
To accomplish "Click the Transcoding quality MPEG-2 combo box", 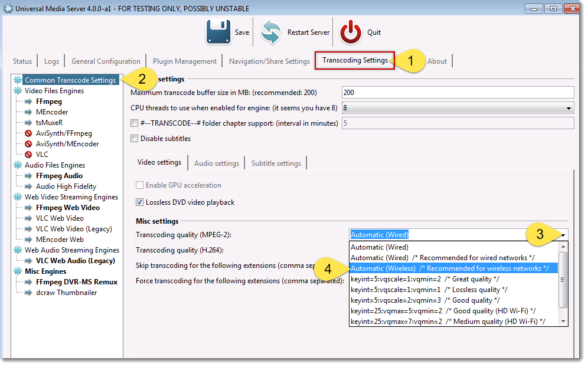I will point(458,235).
